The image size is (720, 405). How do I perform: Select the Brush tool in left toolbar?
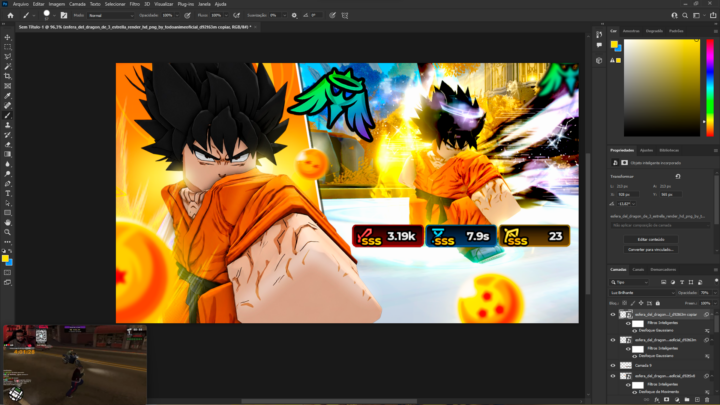[x=7, y=115]
